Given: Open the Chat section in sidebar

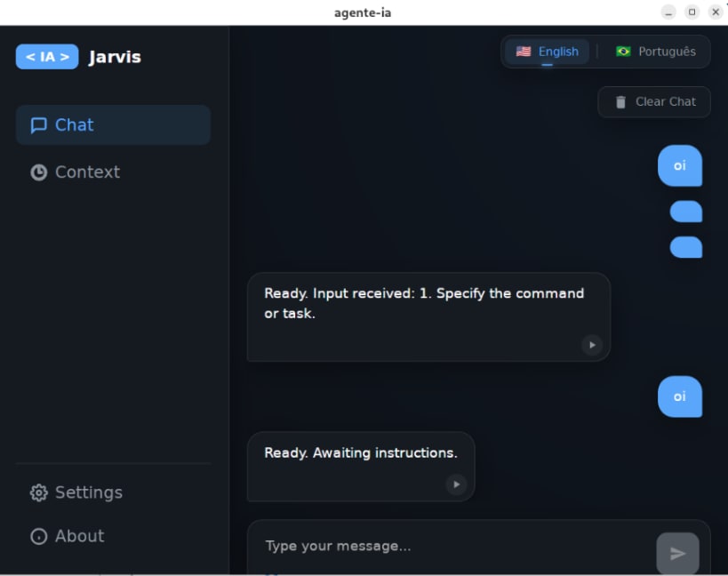Looking at the screenshot, I should (x=113, y=124).
